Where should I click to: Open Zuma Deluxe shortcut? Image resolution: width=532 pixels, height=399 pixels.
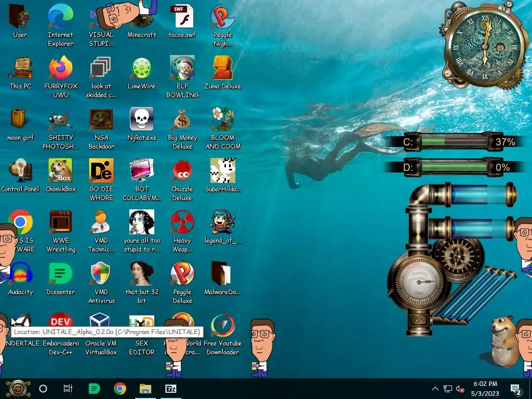tap(222, 68)
